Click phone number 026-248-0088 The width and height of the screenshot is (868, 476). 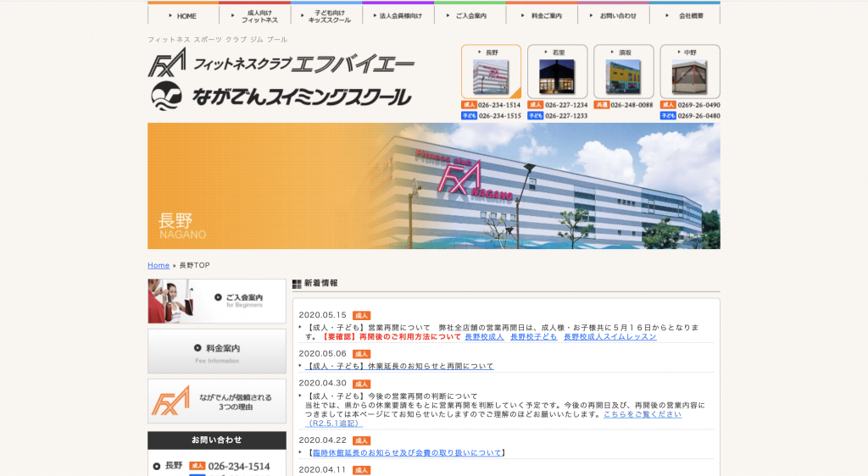tap(632, 104)
